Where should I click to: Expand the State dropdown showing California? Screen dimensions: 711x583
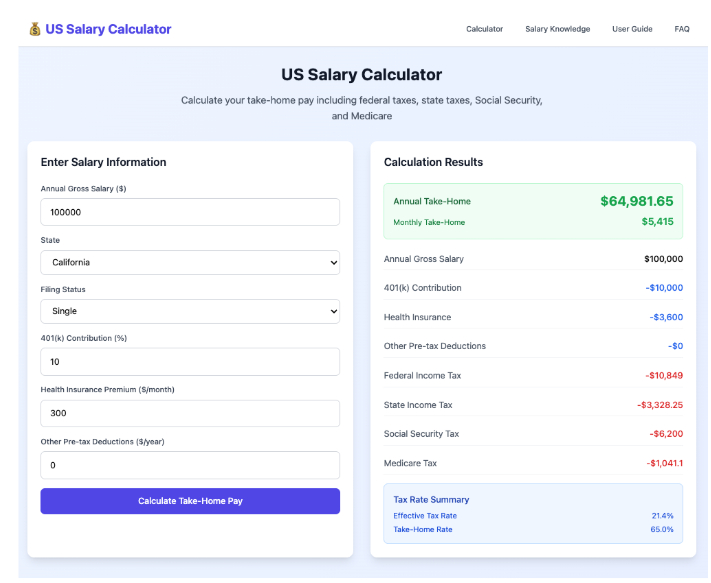pos(190,262)
